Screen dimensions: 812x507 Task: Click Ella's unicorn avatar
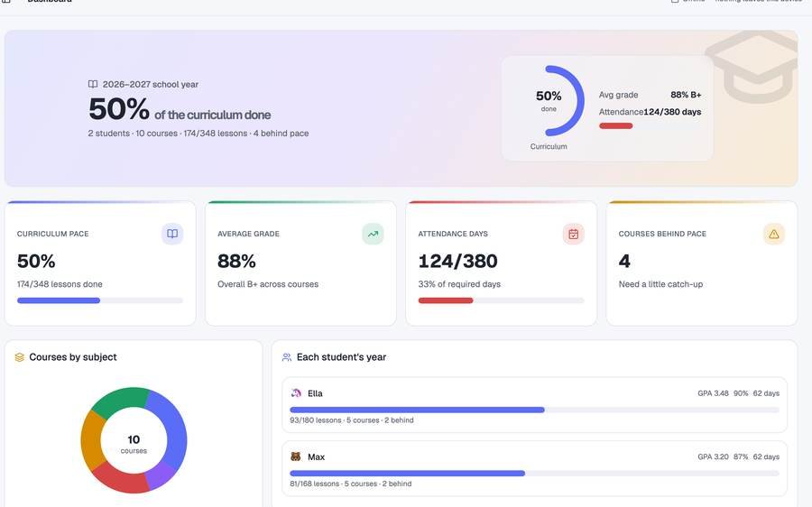click(296, 393)
